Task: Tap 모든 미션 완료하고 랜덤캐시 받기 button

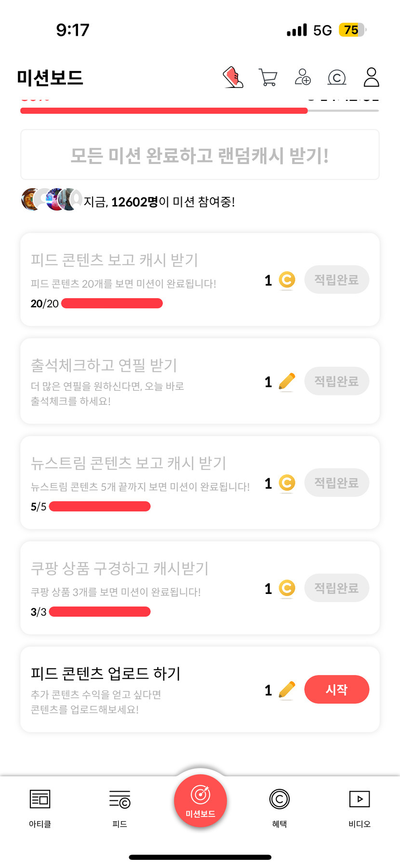Action: (x=200, y=155)
